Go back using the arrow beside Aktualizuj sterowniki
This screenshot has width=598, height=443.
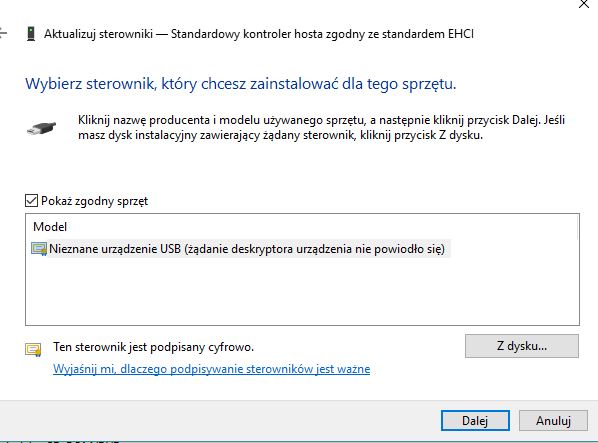[x=3, y=34]
